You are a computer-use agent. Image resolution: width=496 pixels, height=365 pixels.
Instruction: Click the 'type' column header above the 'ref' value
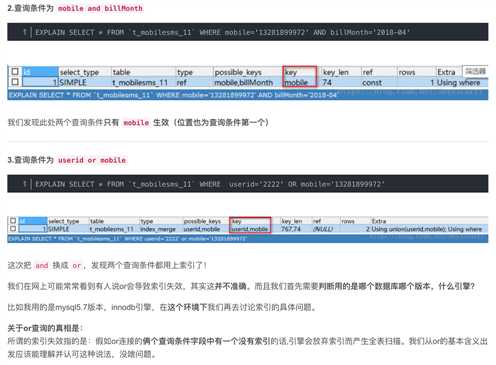pos(185,72)
